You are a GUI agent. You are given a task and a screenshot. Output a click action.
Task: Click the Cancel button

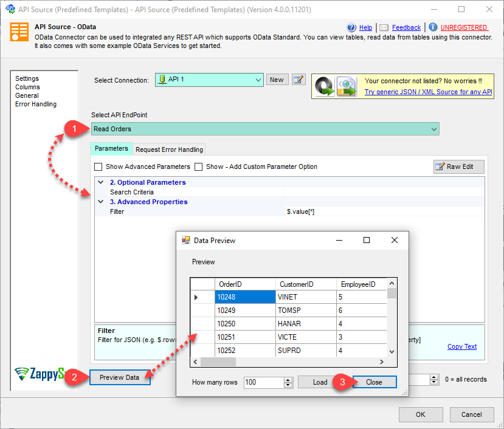coord(472,414)
